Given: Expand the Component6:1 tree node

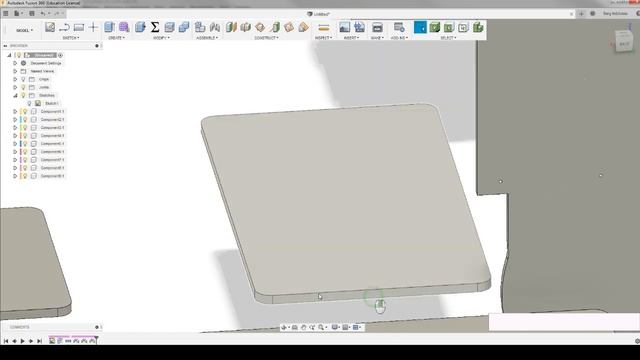Looking at the screenshot, I should [x=15, y=152].
